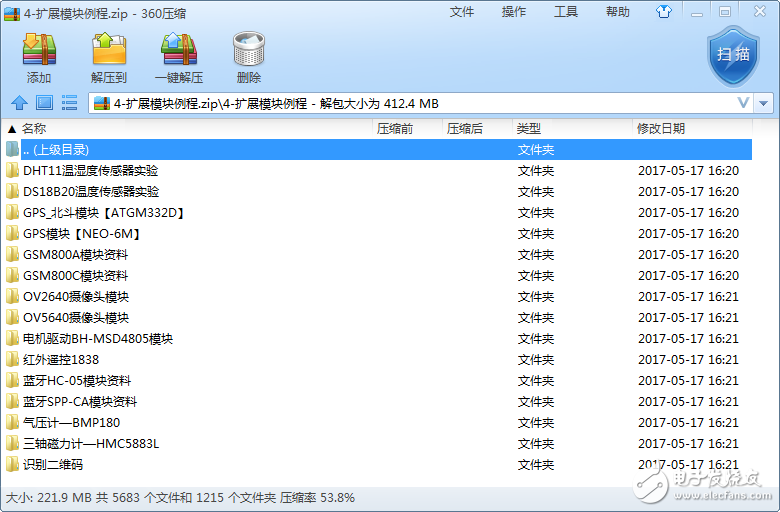The width and height of the screenshot is (780, 512).
Task: Sort the list by the 名称 column header
Action: click(34, 129)
